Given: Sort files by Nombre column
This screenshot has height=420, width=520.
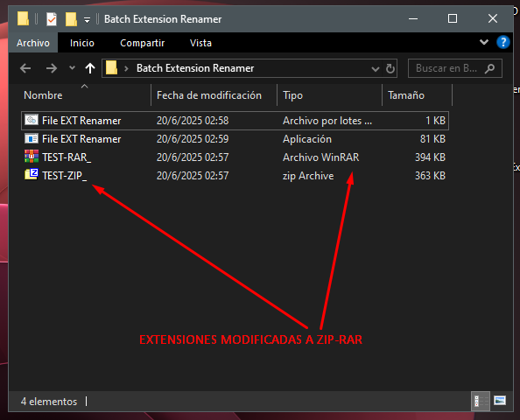Looking at the screenshot, I should [x=43, y=95].
